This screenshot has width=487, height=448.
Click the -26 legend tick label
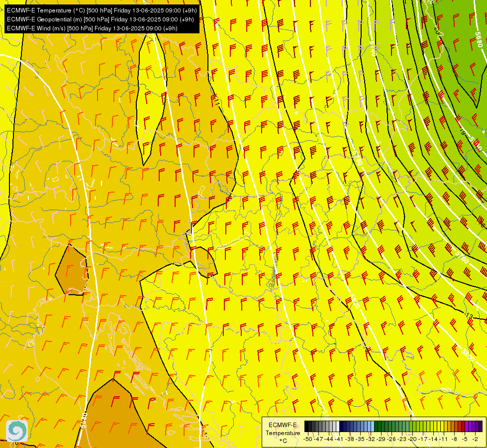click(x=391, y=439)
